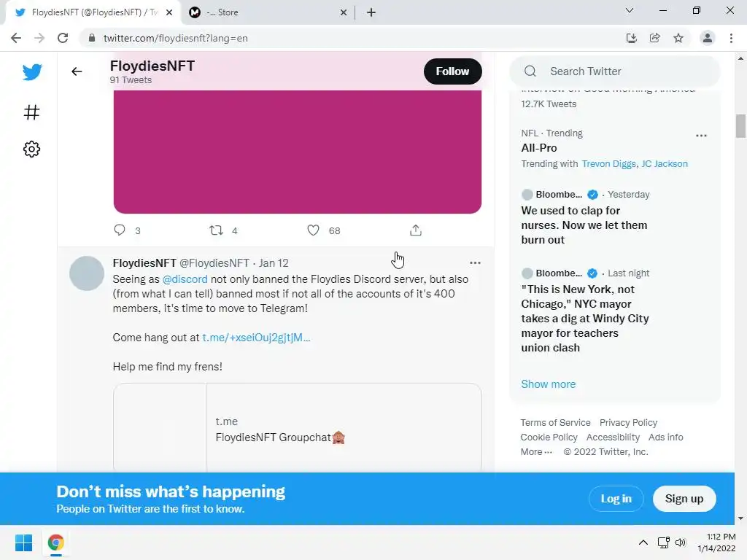Viewport: 747px width, 560px height.
Task: Open the t.me/+xseiOuj2gjtjM Telegram link
Action: point(256,338)
